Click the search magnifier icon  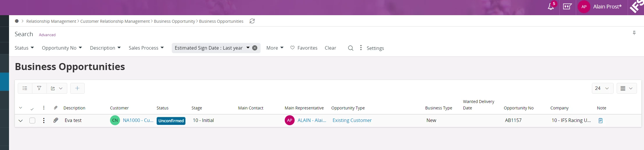[351, 48]
